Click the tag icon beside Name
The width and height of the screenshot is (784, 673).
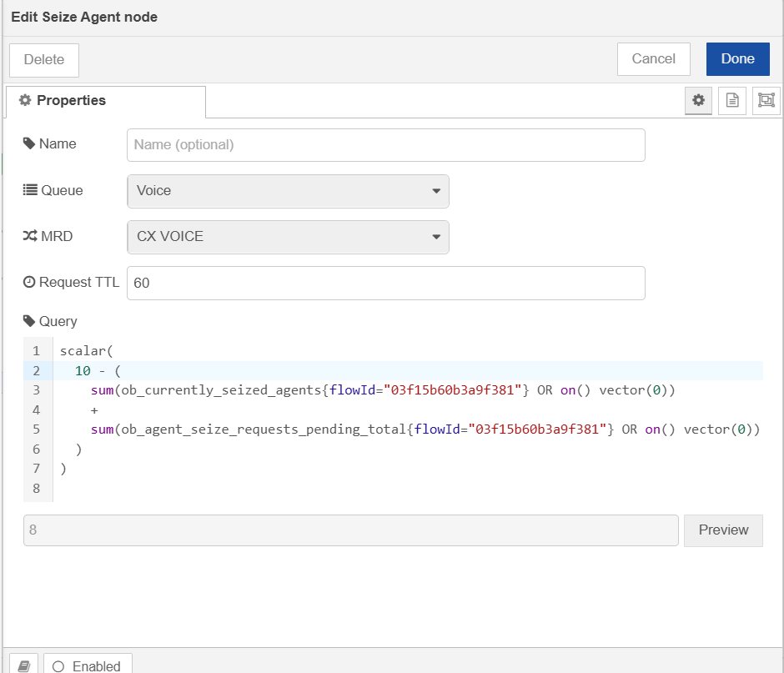[29, 143]
